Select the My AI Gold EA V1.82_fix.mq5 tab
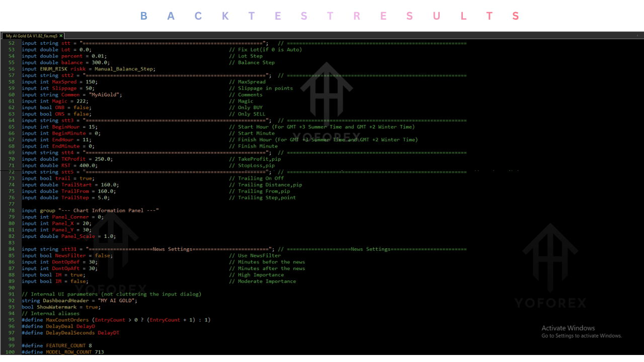644x362 pixels. click(x=33, y=36)
